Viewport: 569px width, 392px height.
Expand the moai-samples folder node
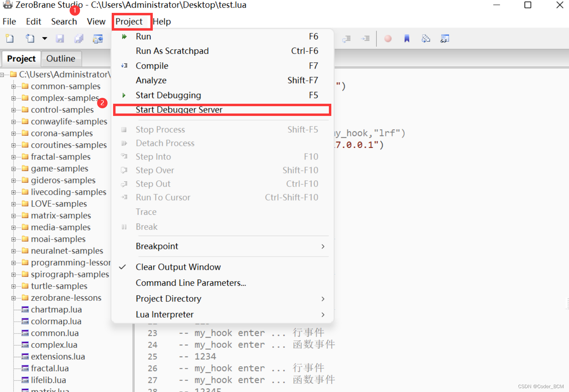pos(14,239)
